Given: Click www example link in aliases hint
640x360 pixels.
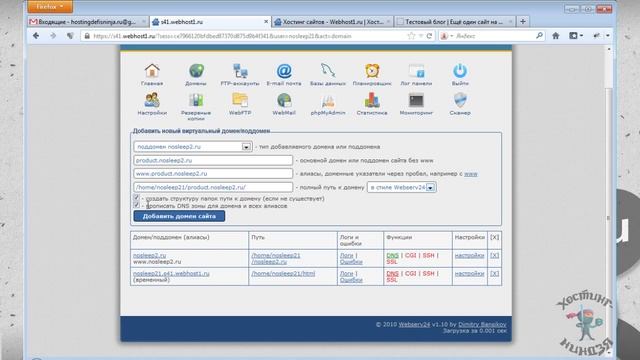Looking at the screenshot, I should [471, 173].
